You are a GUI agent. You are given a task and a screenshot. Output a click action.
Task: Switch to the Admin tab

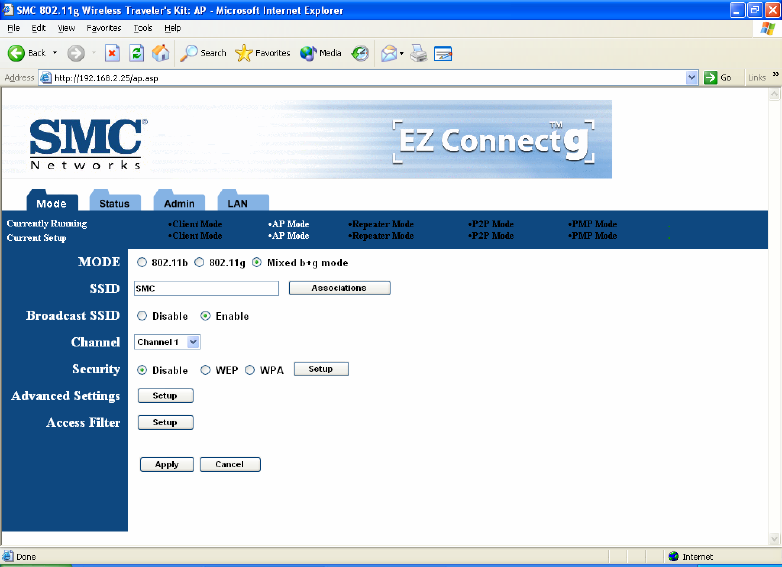point(179,201)
